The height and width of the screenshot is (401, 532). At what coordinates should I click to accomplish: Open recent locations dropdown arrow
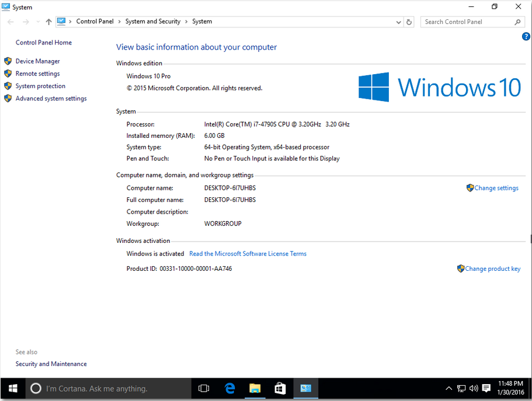(38, 22)
